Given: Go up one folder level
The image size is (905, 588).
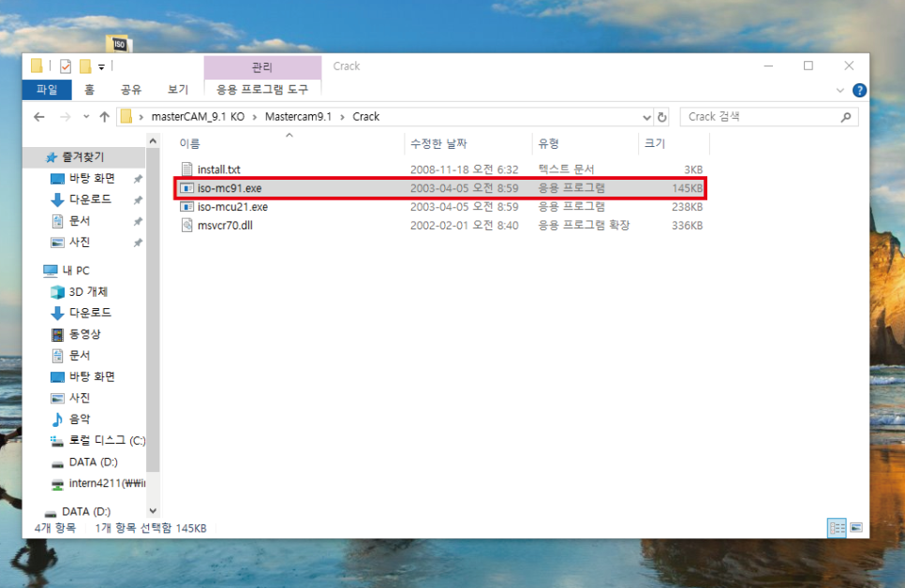Looking at the screenshot, I should click(105, 117).
